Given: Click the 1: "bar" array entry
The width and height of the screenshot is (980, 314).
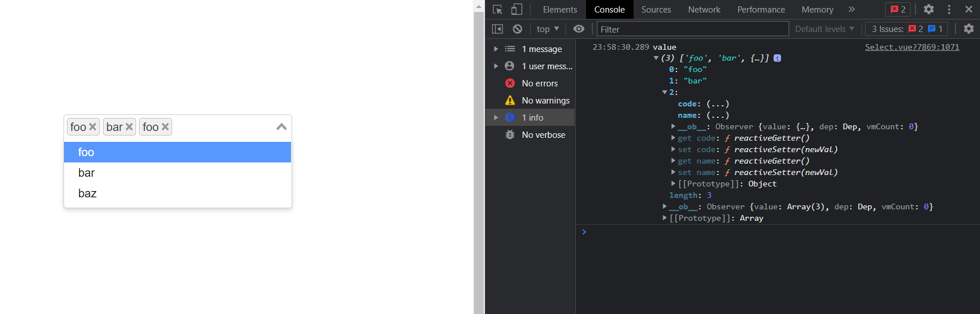Looking at the screenshot, I should [688, 81].
